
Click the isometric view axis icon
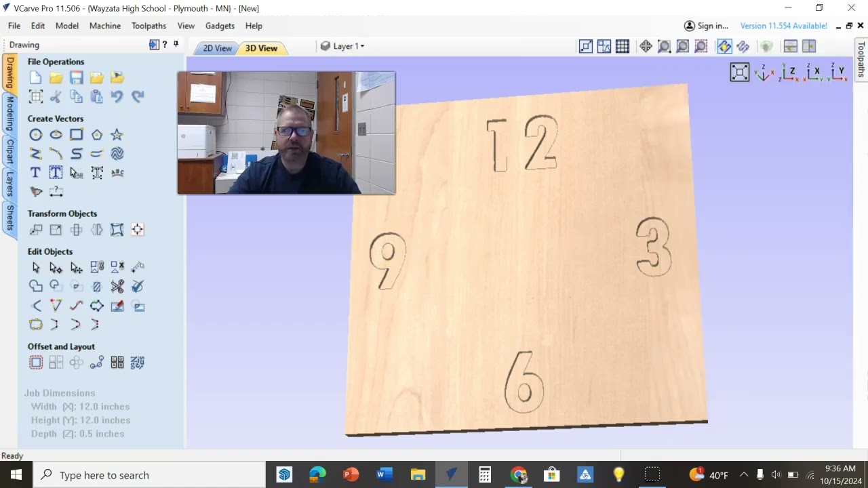click(x=764, y=73)
